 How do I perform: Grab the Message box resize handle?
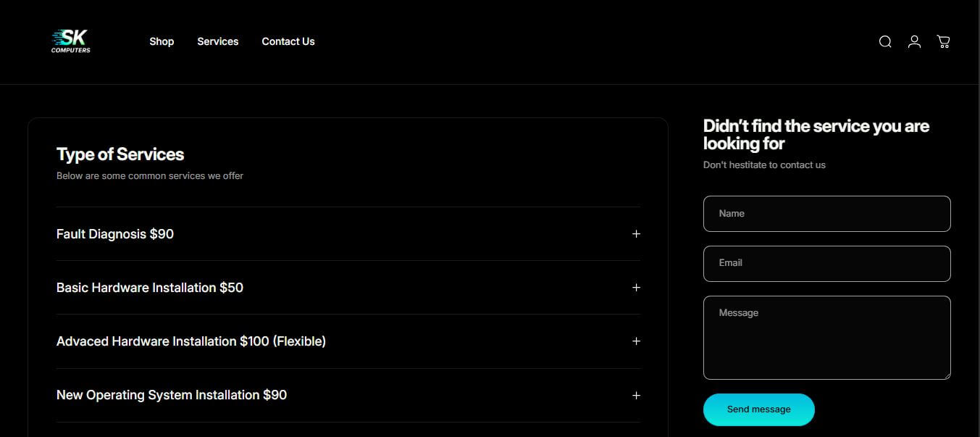(946, 375)
